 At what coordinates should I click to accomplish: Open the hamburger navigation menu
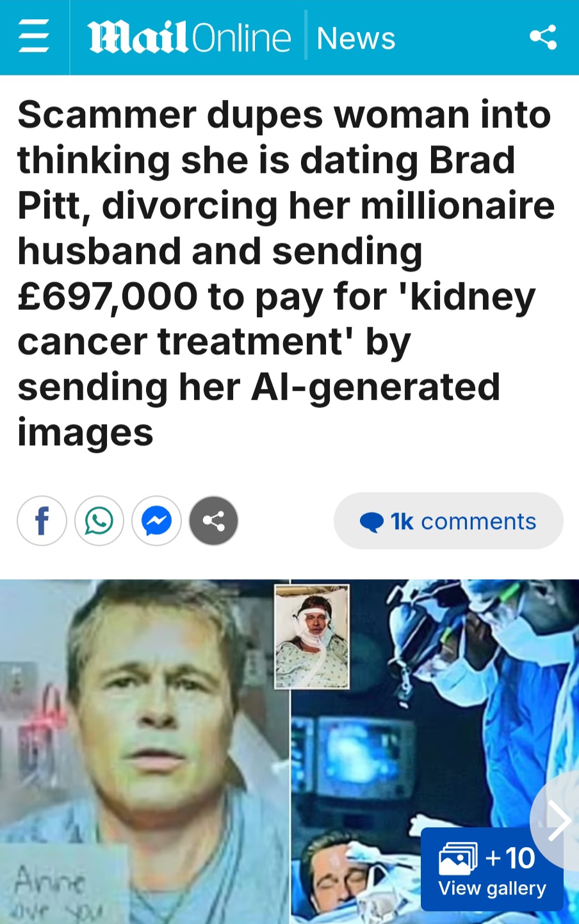[x=34, y=37]
